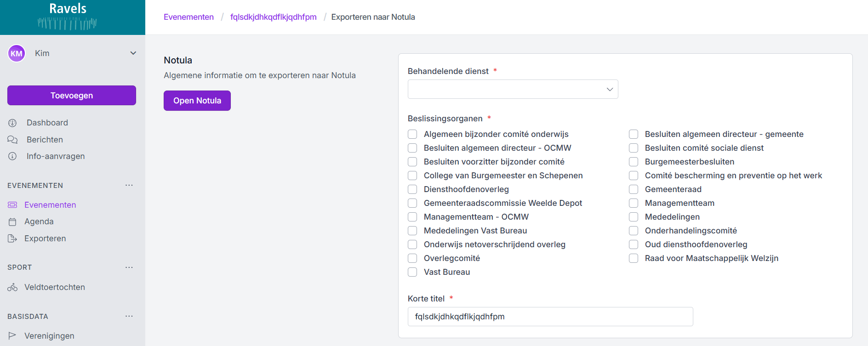The height and width of the screenshot is (346, 868).
Task: Click the Berichten chat bubbles icon
Action: (12, 140)
